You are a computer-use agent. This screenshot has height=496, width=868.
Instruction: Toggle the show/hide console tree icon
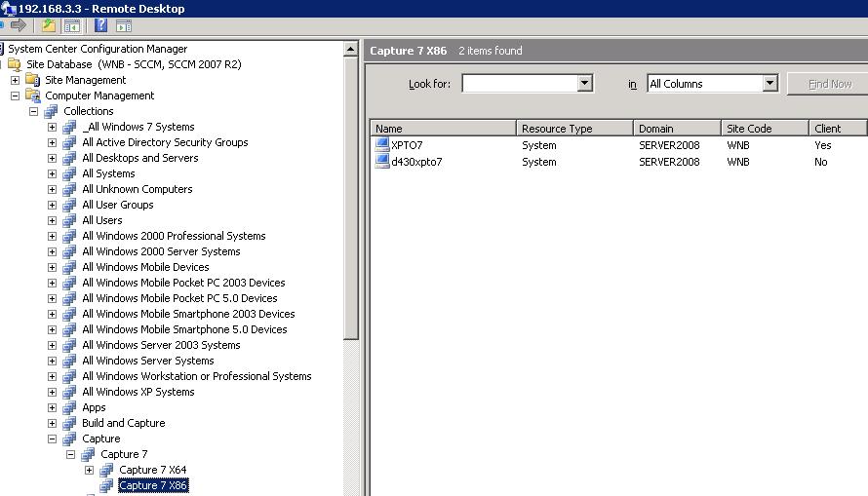click(x=72, y=26)
